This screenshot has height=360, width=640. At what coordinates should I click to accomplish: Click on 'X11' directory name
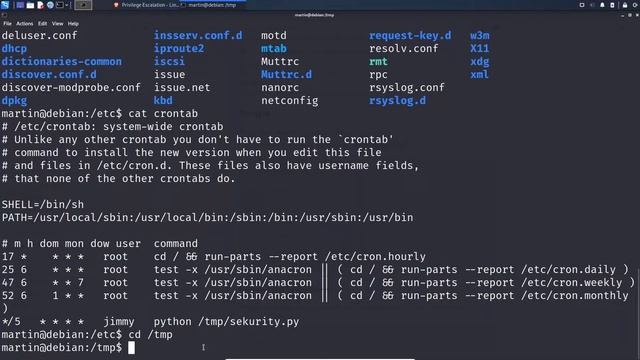(x=480, y=49)
